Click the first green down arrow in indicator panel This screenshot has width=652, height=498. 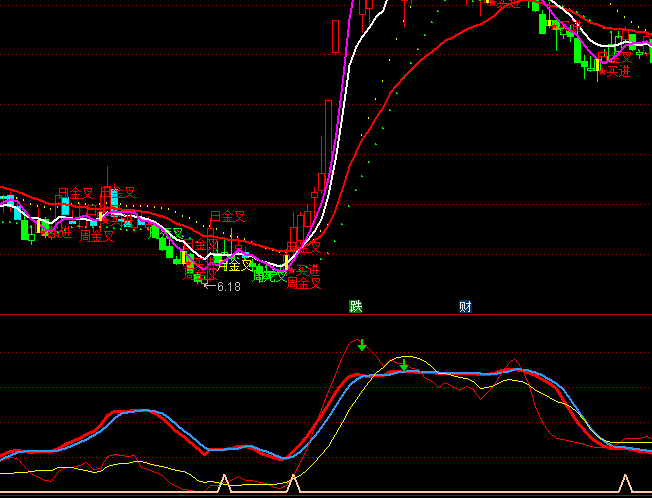[x=362, y=346]
